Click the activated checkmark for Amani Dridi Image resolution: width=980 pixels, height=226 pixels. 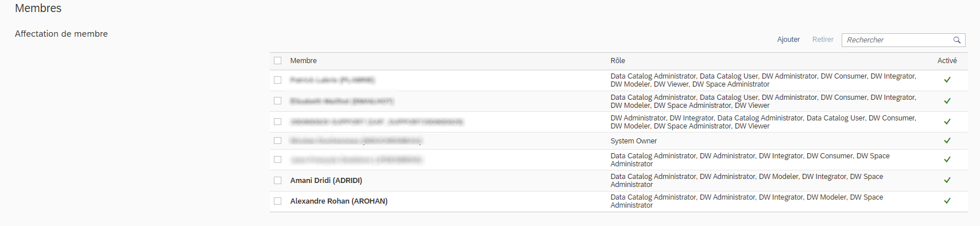point(947,180)
